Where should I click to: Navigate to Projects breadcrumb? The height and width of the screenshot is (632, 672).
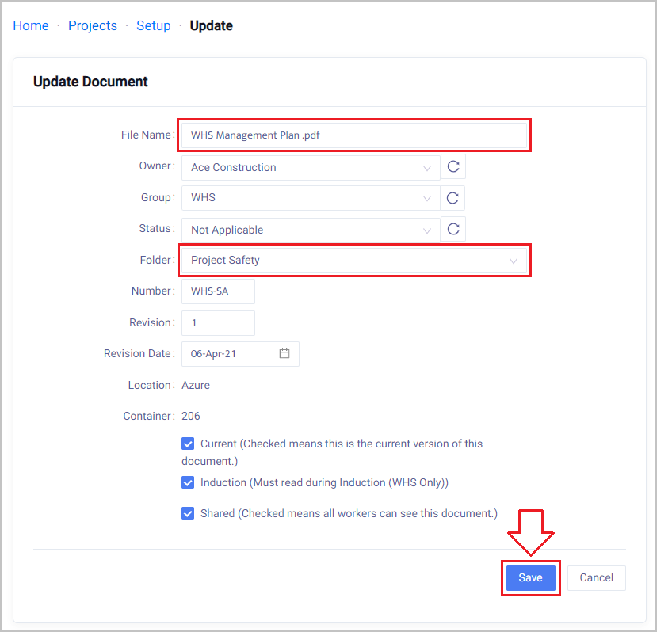pyautogui.click(x=93, y=25)
